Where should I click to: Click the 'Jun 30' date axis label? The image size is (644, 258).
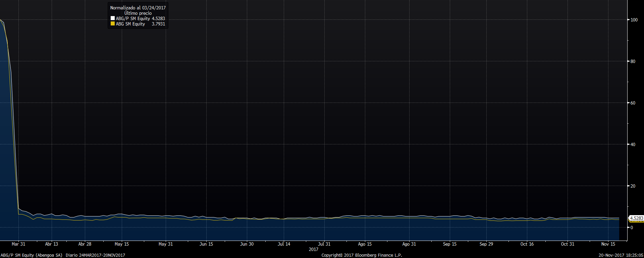pos(247,244)
